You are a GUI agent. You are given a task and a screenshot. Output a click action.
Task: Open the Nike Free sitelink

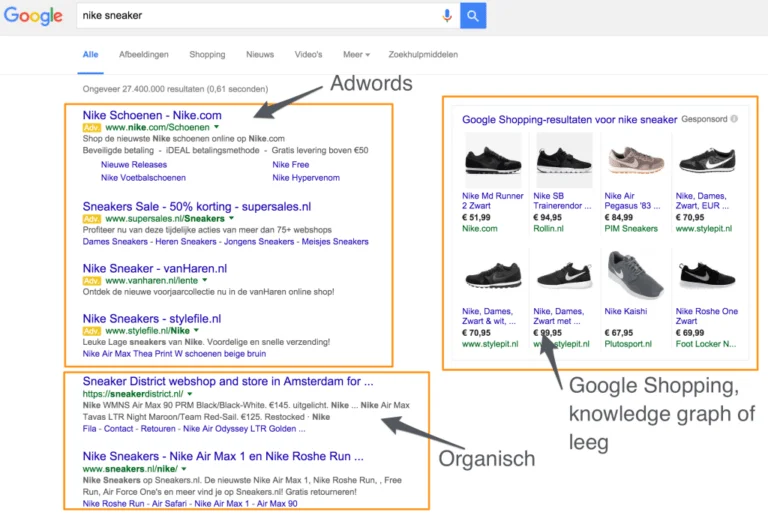click(290, 165)
